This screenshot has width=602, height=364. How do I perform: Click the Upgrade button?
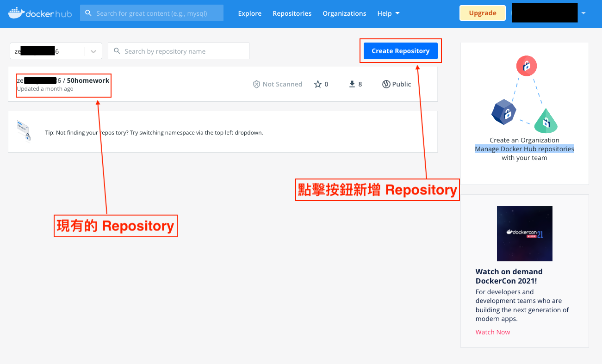coord(482,13)
